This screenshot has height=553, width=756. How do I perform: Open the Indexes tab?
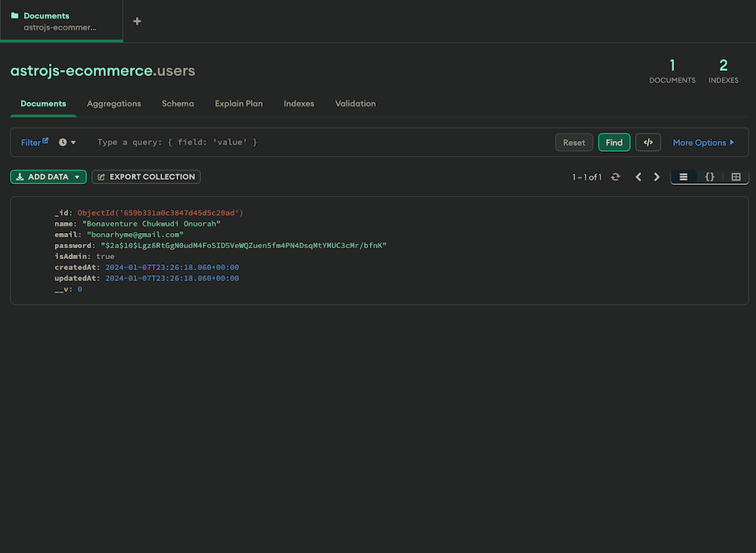click(x=298, y=104)
